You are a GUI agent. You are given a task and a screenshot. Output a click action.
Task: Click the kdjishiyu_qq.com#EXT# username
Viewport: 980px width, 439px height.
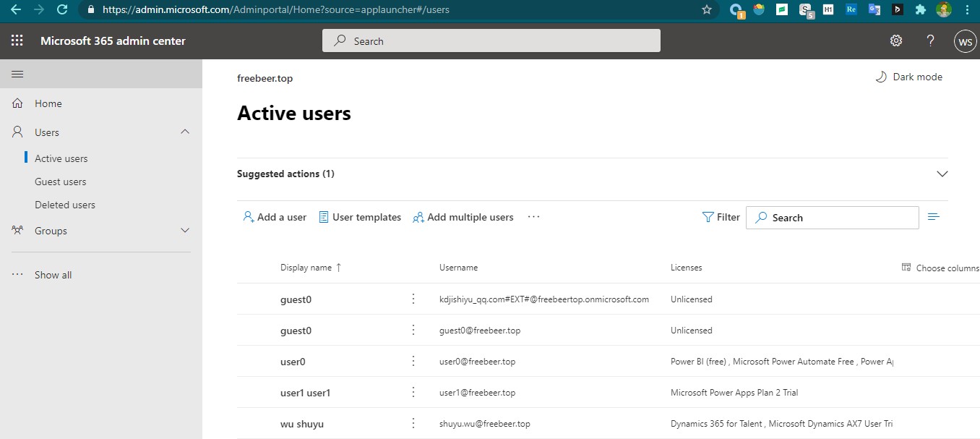[544, 299]
